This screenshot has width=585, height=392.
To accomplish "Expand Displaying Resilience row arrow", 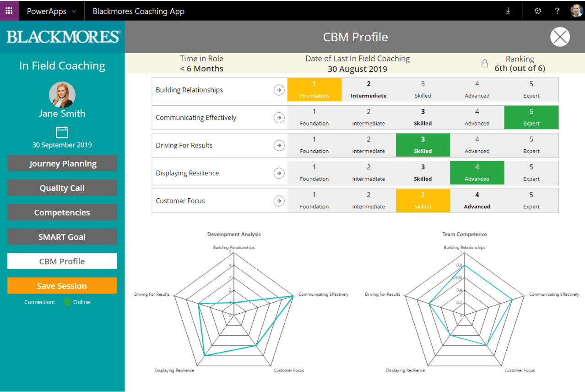I will tap(279, 173).
